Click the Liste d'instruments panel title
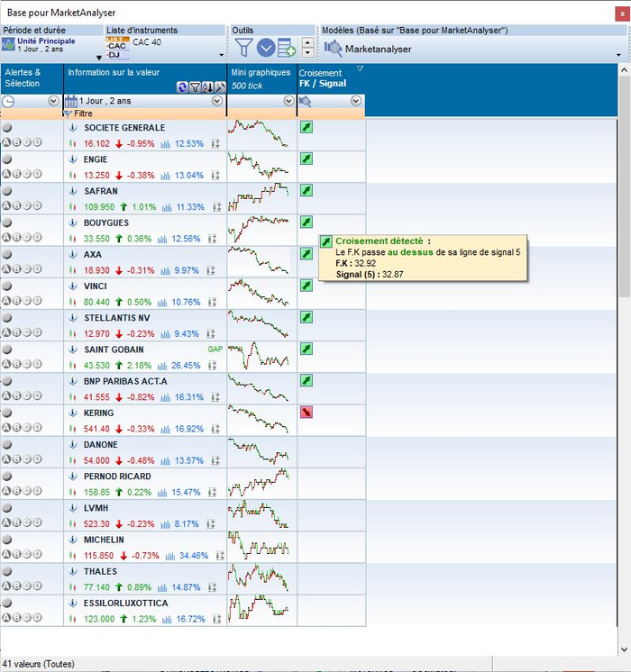 [x=142, y=31]
